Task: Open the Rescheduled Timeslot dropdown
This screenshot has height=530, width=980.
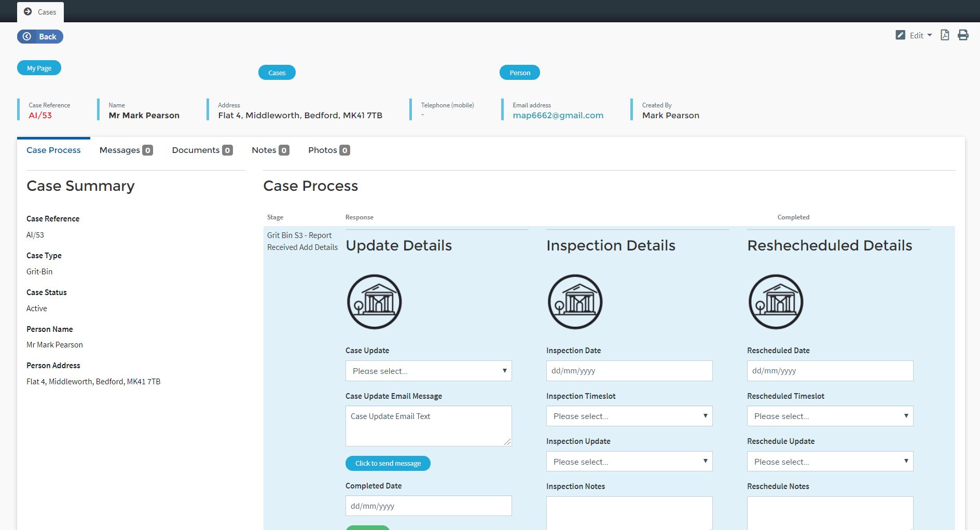Action: [x=830, y=416]
